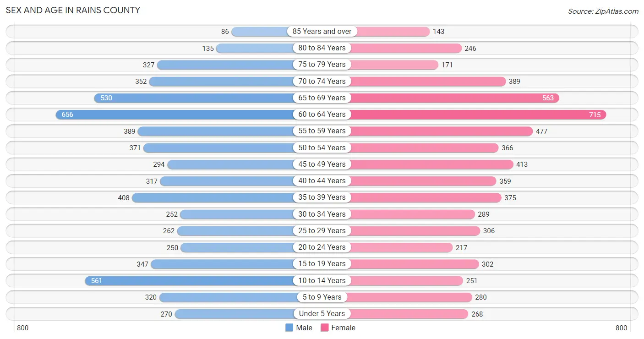Click the 65 to 69 Years female bar
The width and height of the screenshot is (644, 339).
click(453, 98)
